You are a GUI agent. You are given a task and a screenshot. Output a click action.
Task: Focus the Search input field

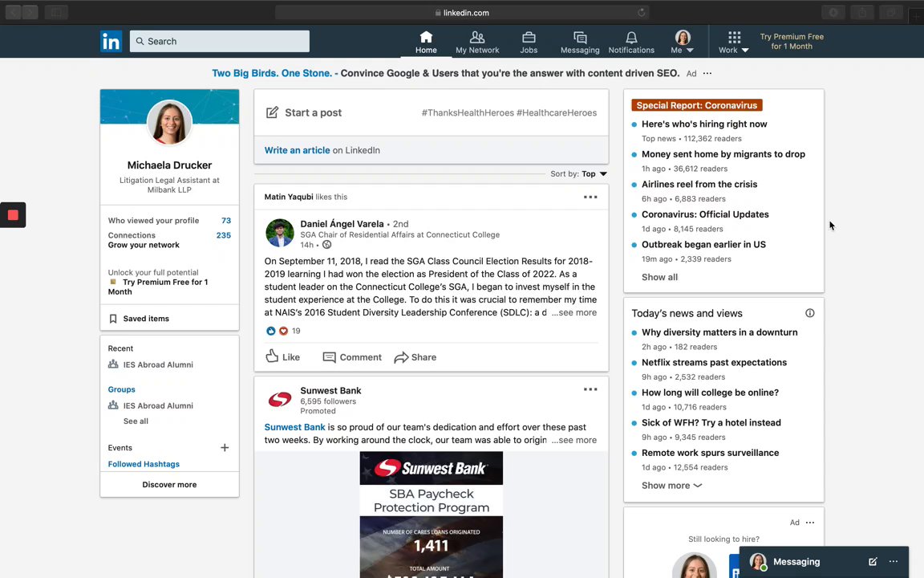(219, 41)
